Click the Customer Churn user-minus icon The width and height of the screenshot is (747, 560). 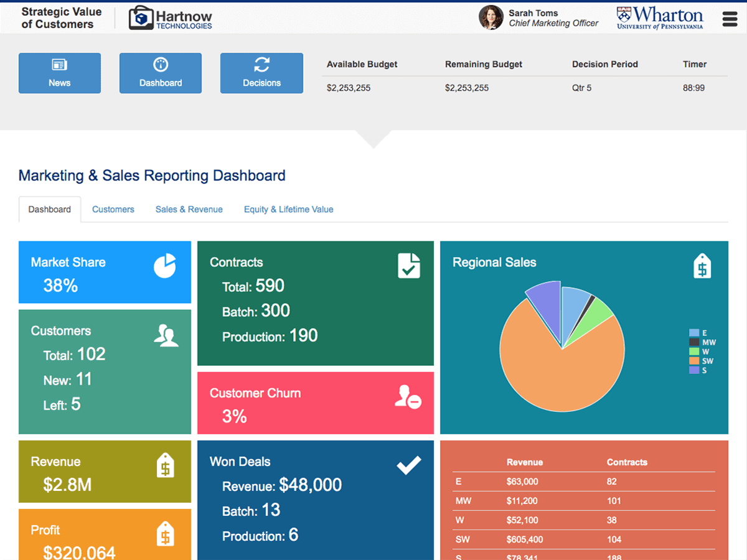coord(408,397)
